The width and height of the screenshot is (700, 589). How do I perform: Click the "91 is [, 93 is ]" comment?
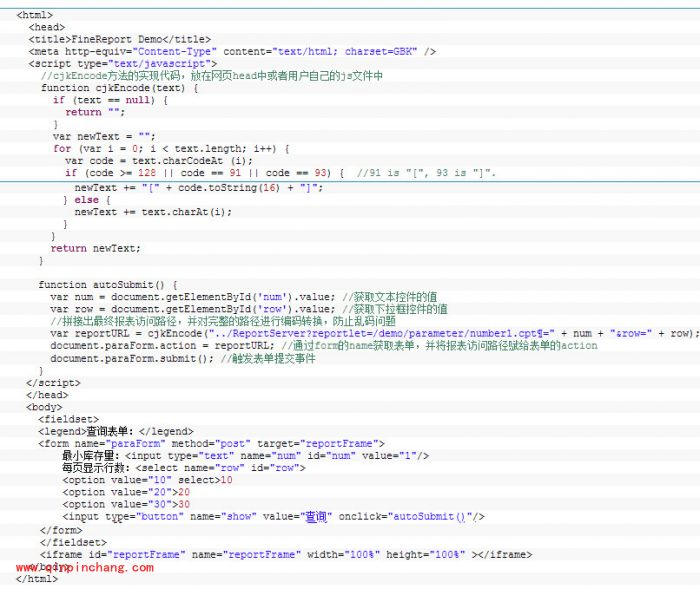pyautogui.click(x=427, y=173)
